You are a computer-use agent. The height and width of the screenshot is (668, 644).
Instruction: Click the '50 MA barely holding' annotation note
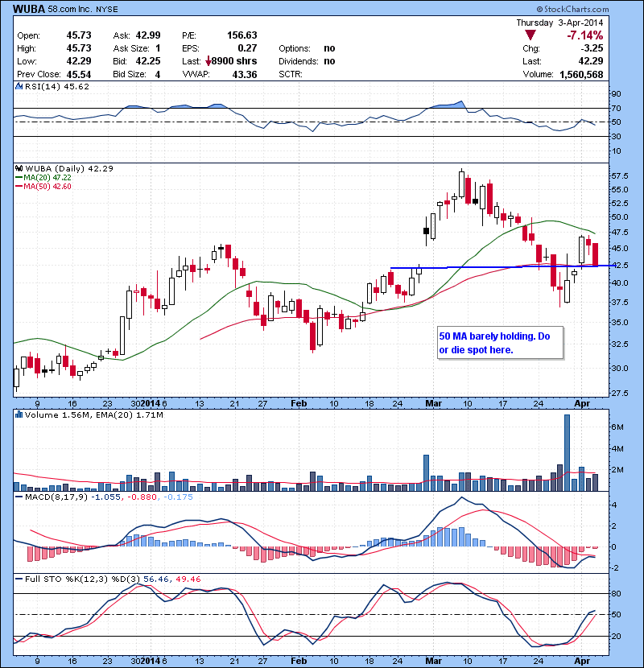[x=500, y=343]
